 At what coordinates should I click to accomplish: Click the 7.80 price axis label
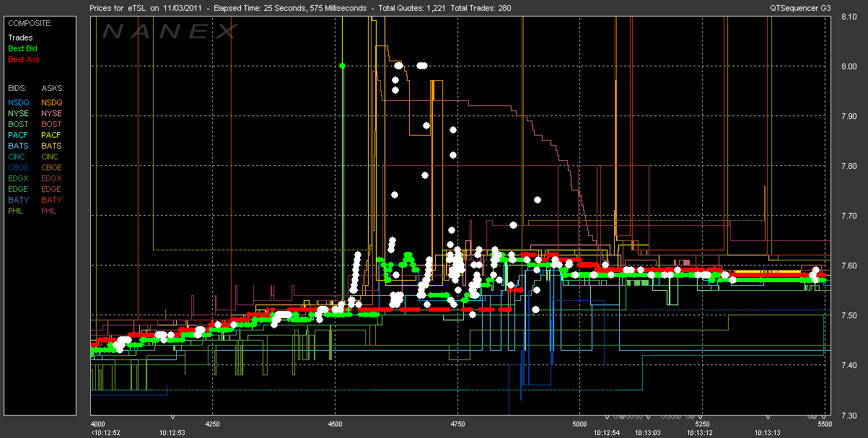pyautogui.click(x=849, y=166)
